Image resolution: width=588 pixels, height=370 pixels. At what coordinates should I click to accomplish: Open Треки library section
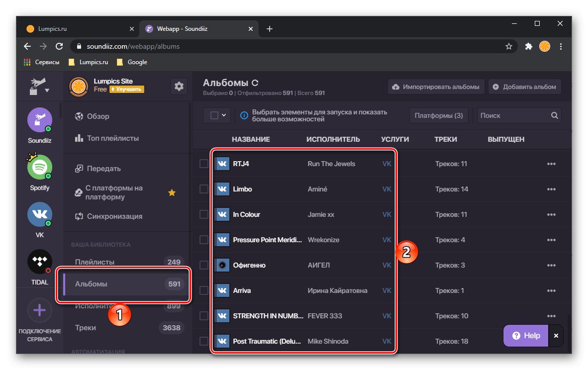(x=127, y=328)
